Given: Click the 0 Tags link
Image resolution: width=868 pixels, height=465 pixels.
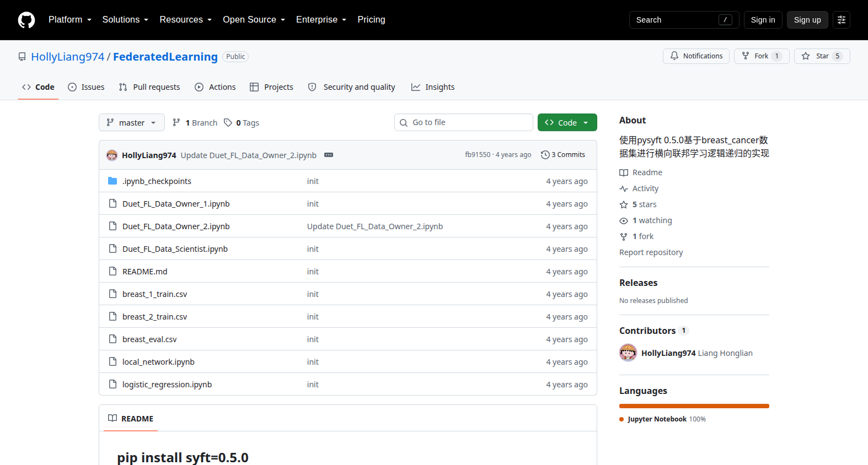Looking at the screenshot, I should [x=242, y=122].
